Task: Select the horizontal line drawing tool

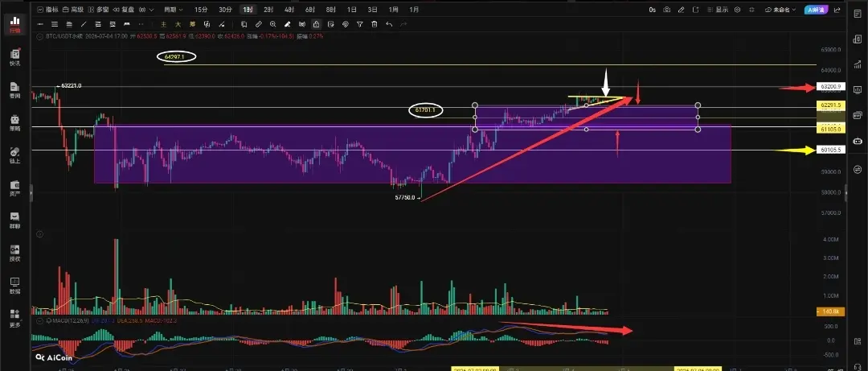Action: [x=40, y=24]
